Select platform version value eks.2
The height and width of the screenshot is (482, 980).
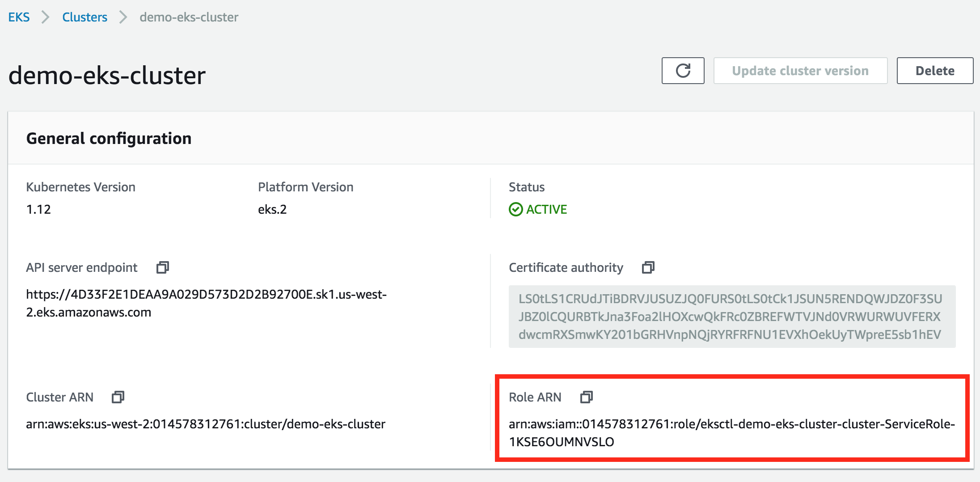272,209
